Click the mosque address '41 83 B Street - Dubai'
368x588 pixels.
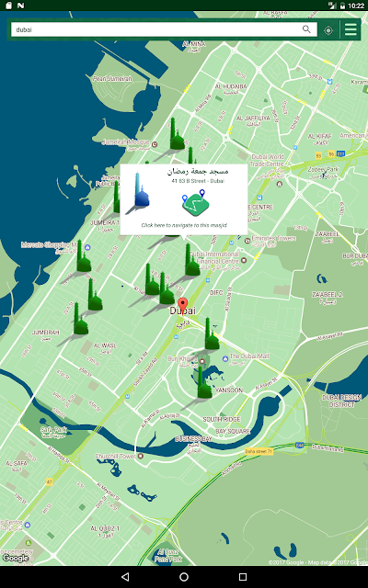pyautogui.click(x=198, y=181)
